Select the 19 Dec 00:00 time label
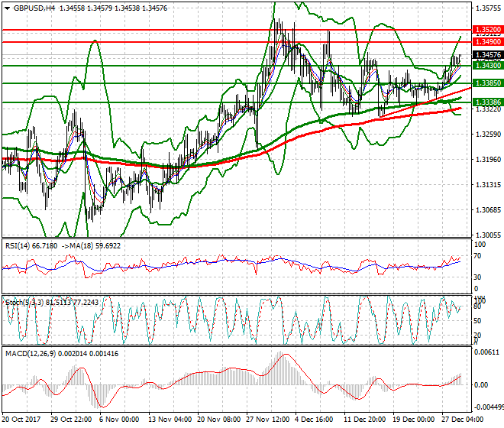This screenshot has width=504, height=428. 414,420
